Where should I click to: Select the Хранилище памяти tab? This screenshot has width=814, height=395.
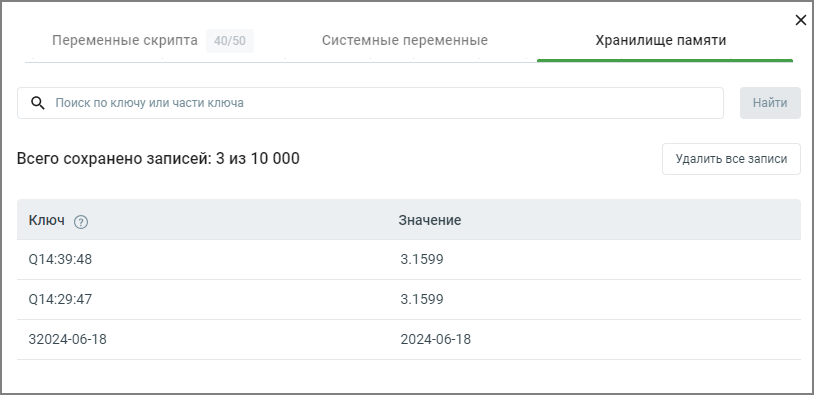660,40
